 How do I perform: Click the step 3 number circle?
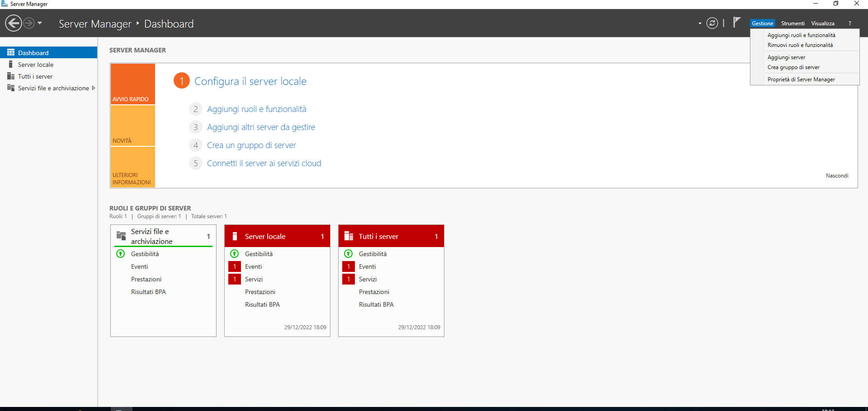click(195, 127)
